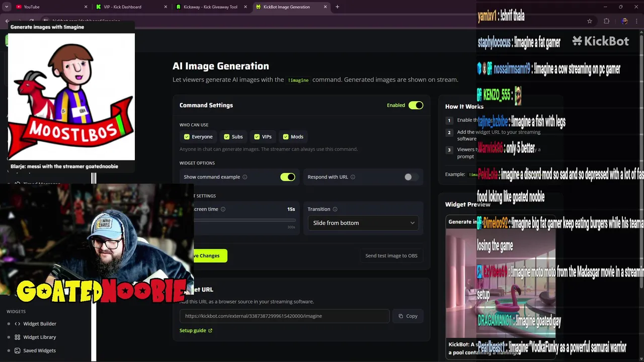Click the Widget Library grid icon
The image size is (644, 362).
tap(18, 337)
